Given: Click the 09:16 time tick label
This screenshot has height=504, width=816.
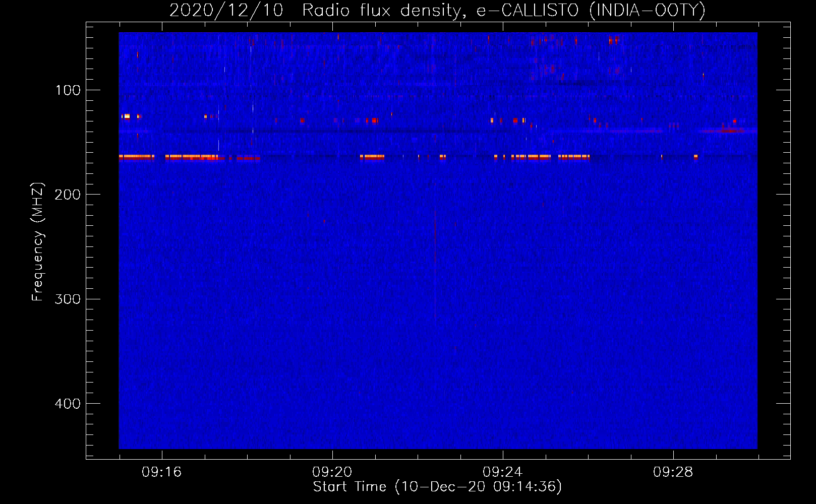Looking at the screenshot, I should [x=161, y=472].
